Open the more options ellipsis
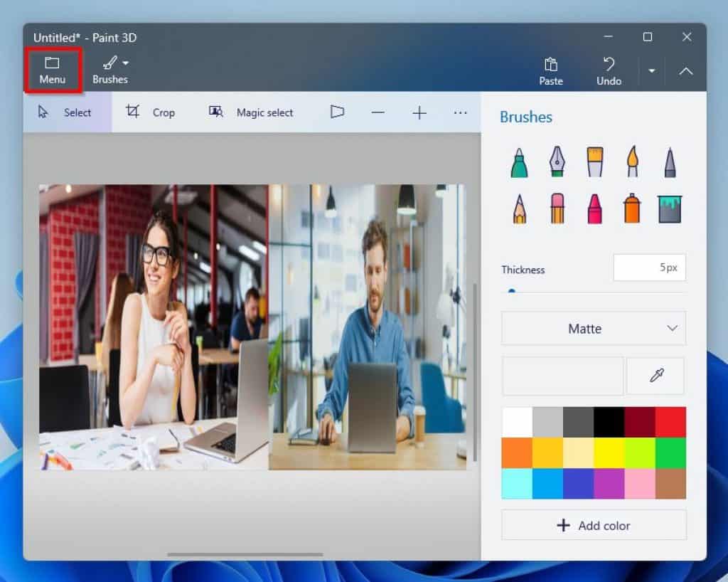This screenshot has width=728, height=582. (x=460, y=112)
